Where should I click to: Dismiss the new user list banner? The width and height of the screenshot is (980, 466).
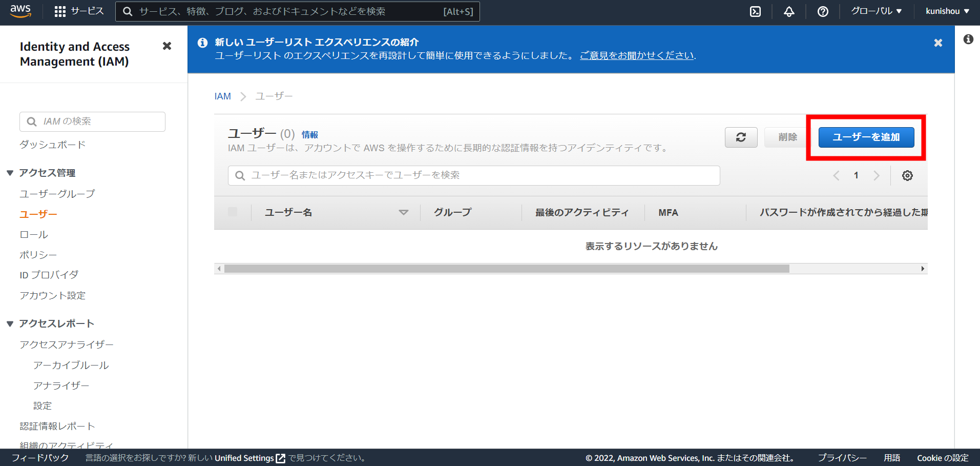pos(937,43)
